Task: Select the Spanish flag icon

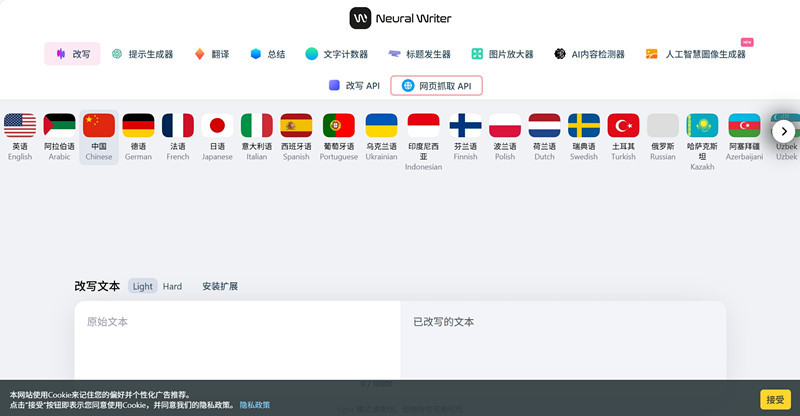Action: tap(296, 126)
